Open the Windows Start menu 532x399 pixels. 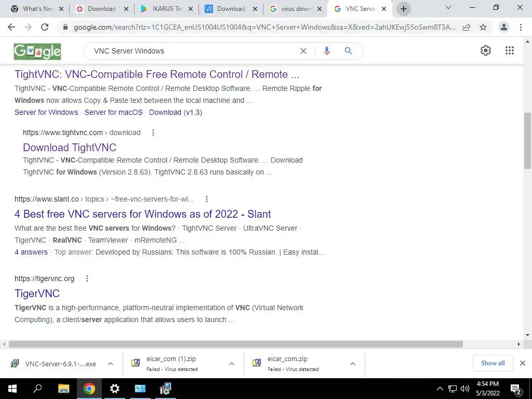click(12, 389)
